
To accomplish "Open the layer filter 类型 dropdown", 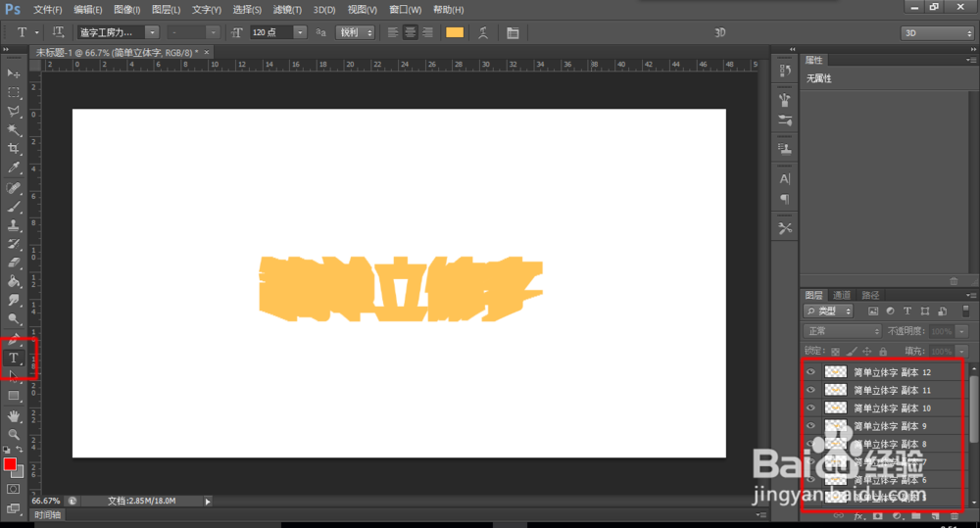I will [x=829, y=311].
